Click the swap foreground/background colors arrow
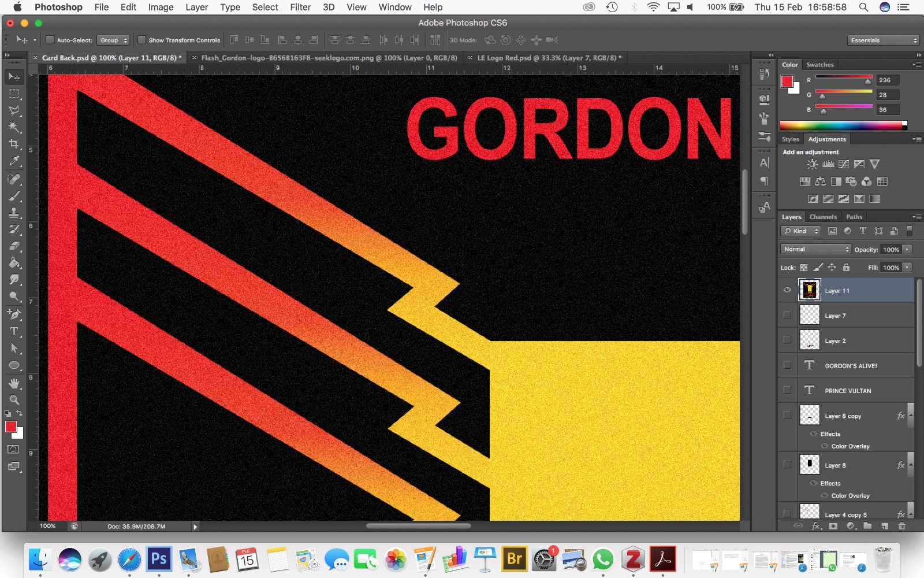This screenshot has width=924, height=578. pos(19,413)
